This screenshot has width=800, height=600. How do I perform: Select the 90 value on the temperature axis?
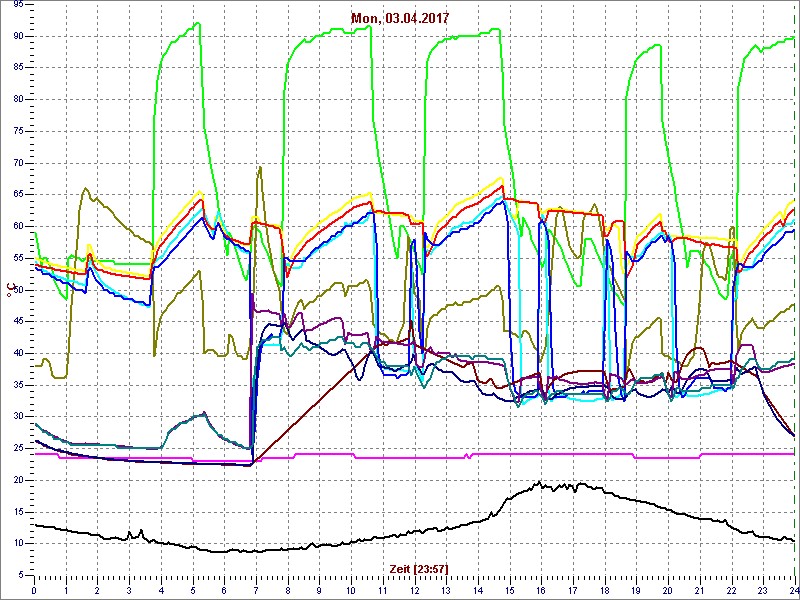[x=17, y=36]
